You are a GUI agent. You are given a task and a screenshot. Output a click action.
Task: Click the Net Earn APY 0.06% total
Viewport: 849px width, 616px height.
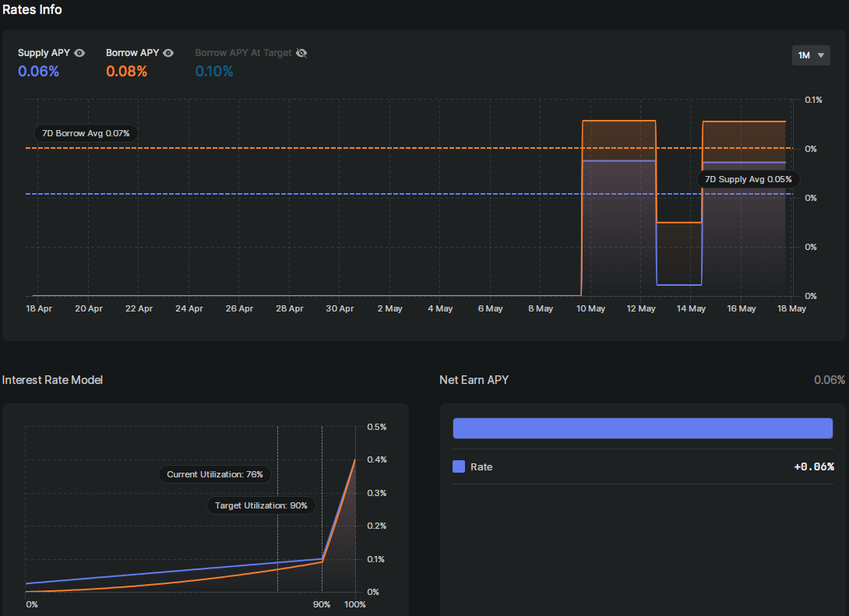tap(830, 380)
